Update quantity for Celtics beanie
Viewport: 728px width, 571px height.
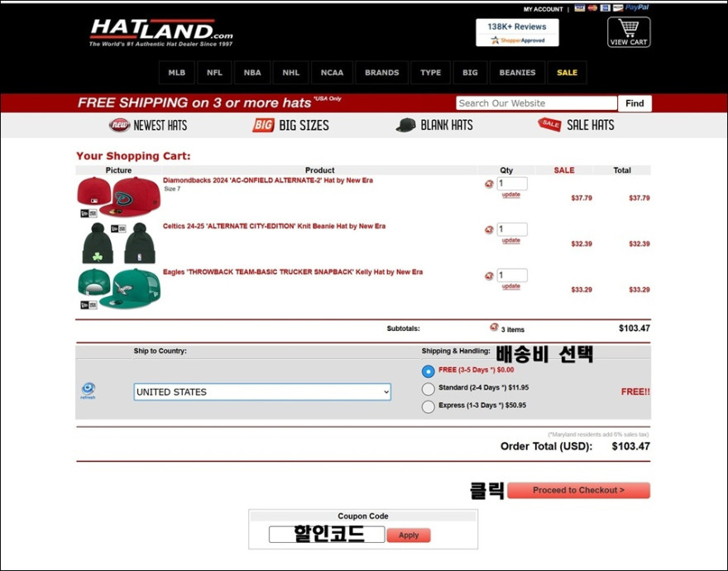pos(510,240)
